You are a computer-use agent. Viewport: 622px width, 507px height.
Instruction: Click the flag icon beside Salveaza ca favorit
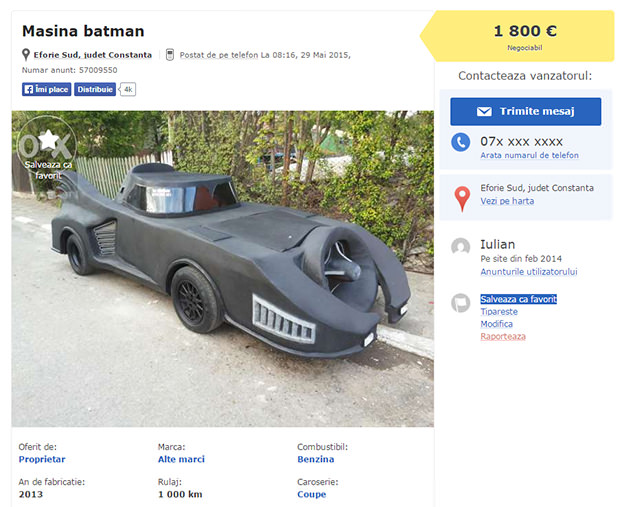tap(460, 302)
